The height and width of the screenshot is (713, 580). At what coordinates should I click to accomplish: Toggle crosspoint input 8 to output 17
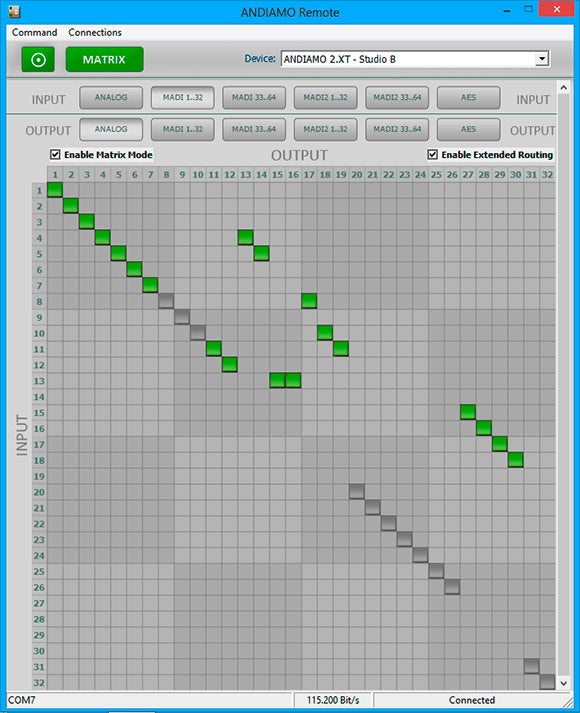(309, 301)
